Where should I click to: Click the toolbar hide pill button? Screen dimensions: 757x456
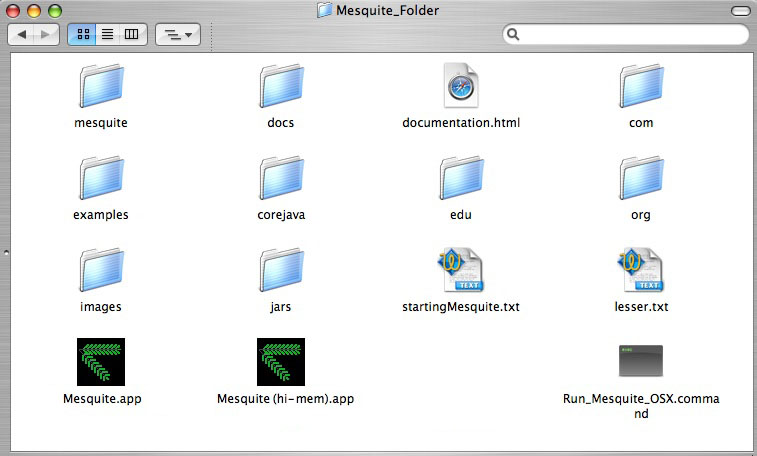click(x=738, y=10)
